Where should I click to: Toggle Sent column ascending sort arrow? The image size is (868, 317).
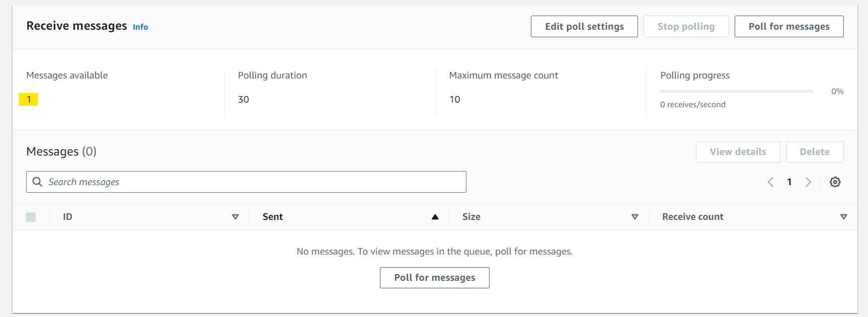435,217
